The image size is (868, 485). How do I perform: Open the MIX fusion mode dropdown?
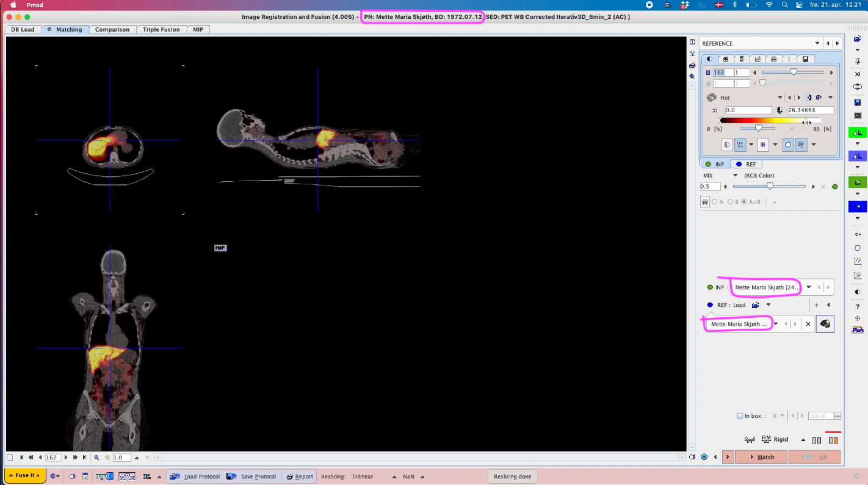click(735, 176)
